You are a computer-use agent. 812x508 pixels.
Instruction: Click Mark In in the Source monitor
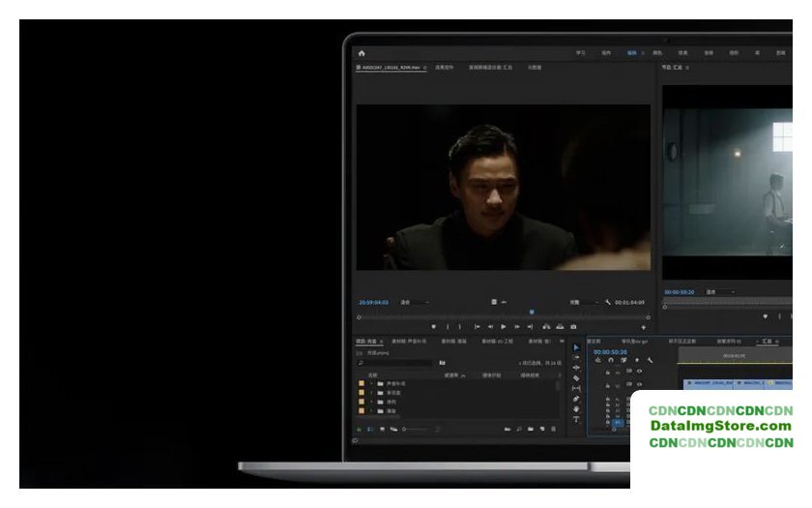[x=448, y=327]
